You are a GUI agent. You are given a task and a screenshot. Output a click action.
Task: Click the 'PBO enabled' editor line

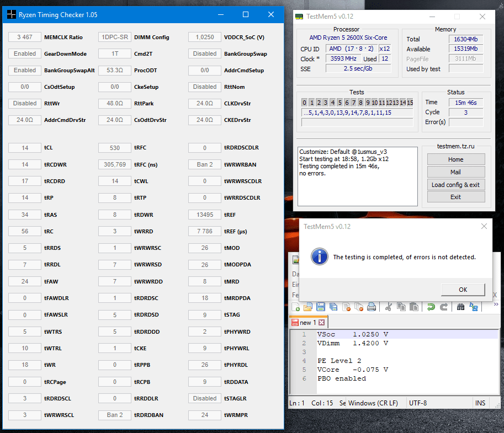point(342,379)
